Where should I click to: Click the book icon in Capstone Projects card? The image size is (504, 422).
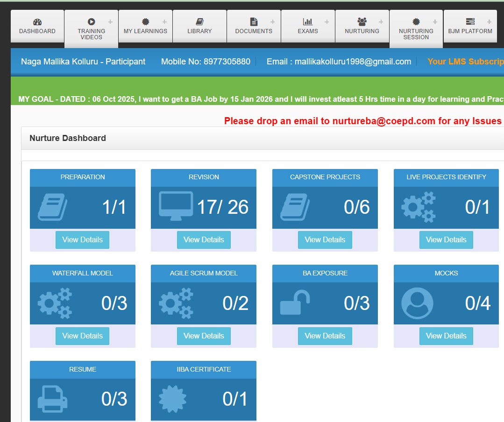coord(295,207)
